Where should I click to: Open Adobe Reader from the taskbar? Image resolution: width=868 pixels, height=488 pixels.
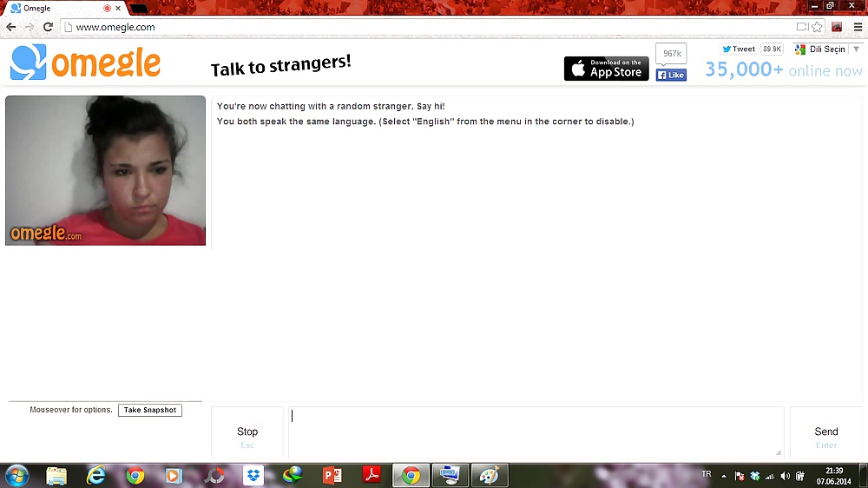[x=372, y=476]
